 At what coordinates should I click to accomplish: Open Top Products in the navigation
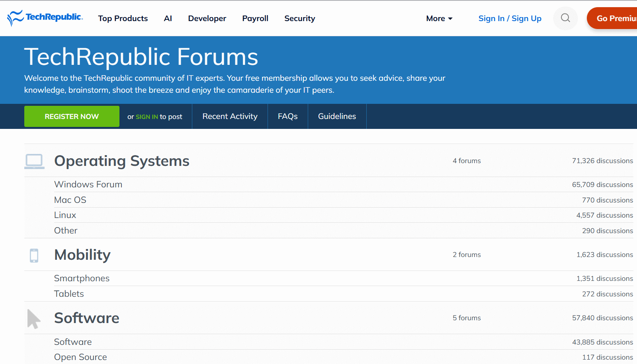tap(123, 18)
